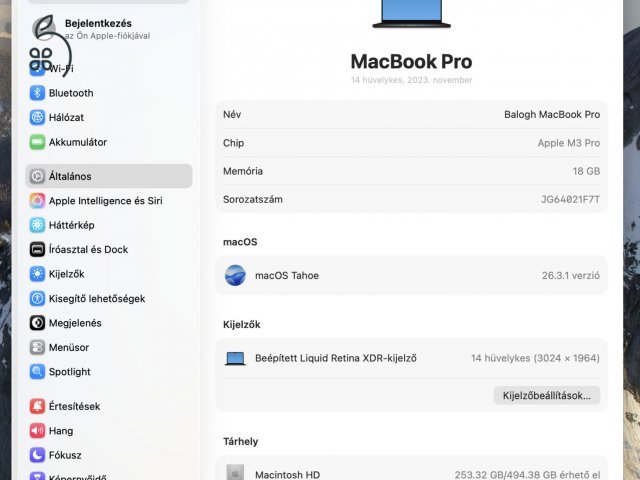
Task: Click the Spotlight magnifier icon
Action: (37, 372)
